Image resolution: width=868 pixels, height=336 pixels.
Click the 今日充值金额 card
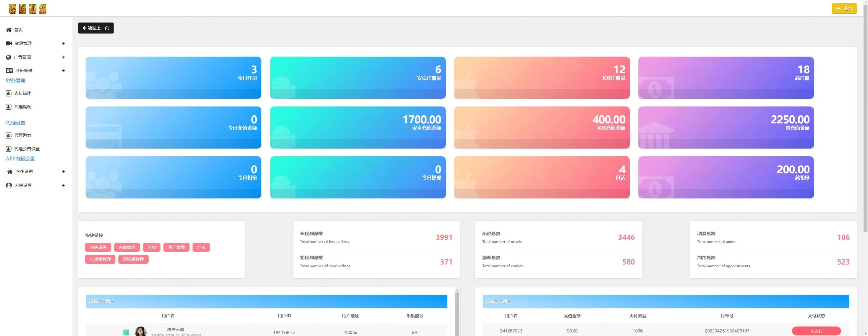click(x=174, y=128)
